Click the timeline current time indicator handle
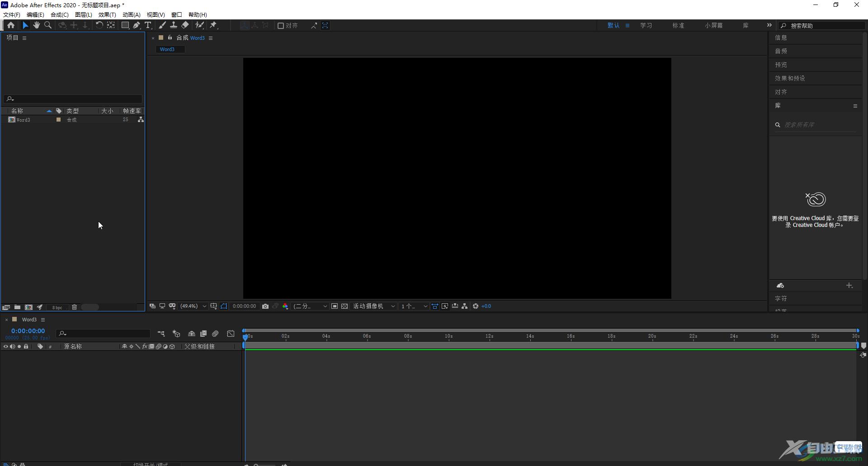Viewport: 868px width, 466px height. tap(245, 337)
